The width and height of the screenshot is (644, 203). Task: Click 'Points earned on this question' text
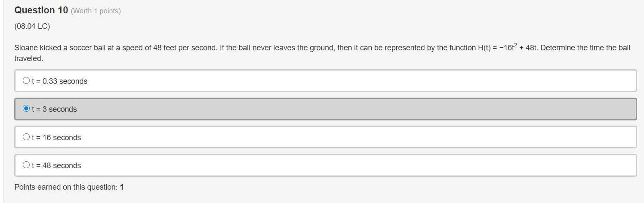[x=66, y=187]
